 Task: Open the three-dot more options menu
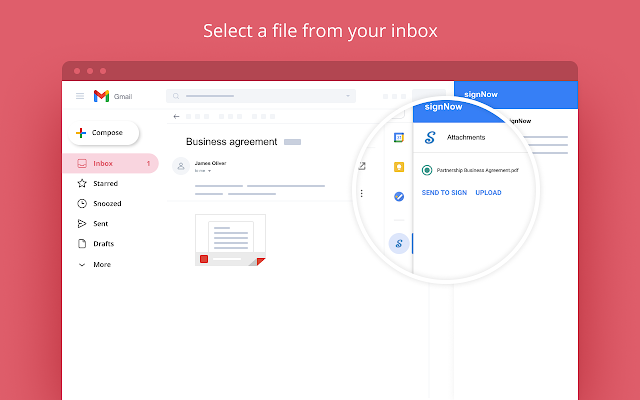point(362,193)
